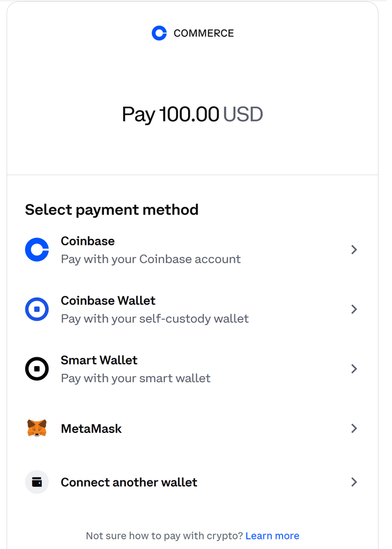Click the COMMERCE header text

click(x=203, y=33)
